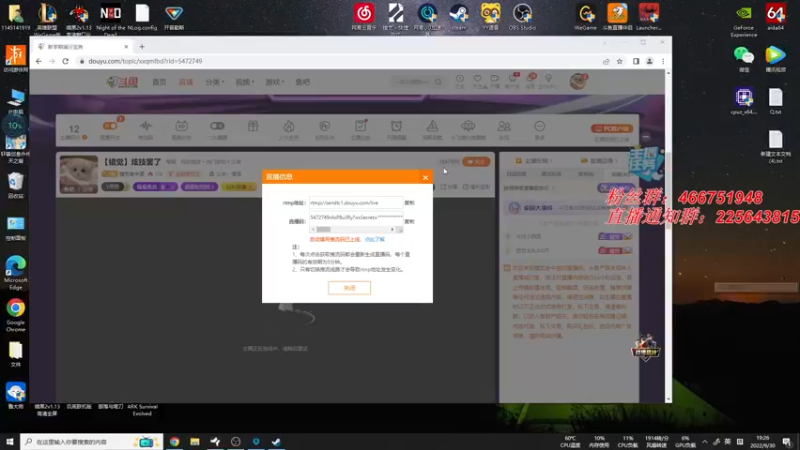The image size is (800, 450).
Task: Bookmark this page with the star icon
Action: [x=619, y=61]
